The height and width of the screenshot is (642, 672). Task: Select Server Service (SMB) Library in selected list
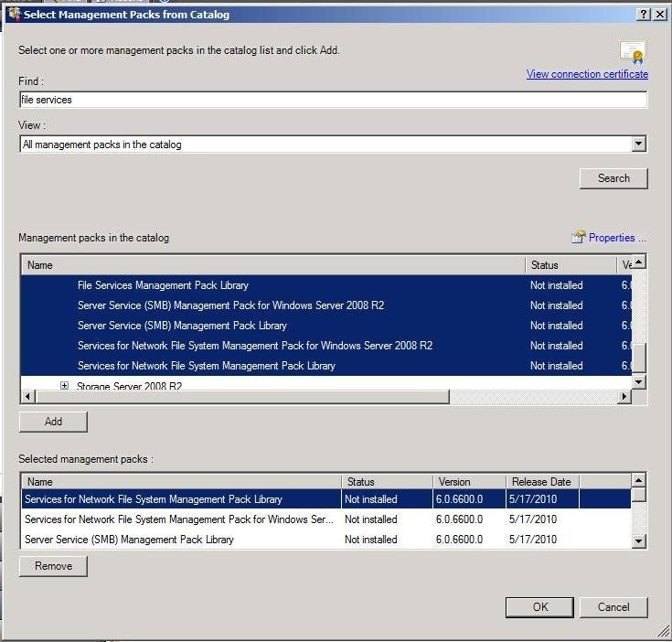pos(325,540)
